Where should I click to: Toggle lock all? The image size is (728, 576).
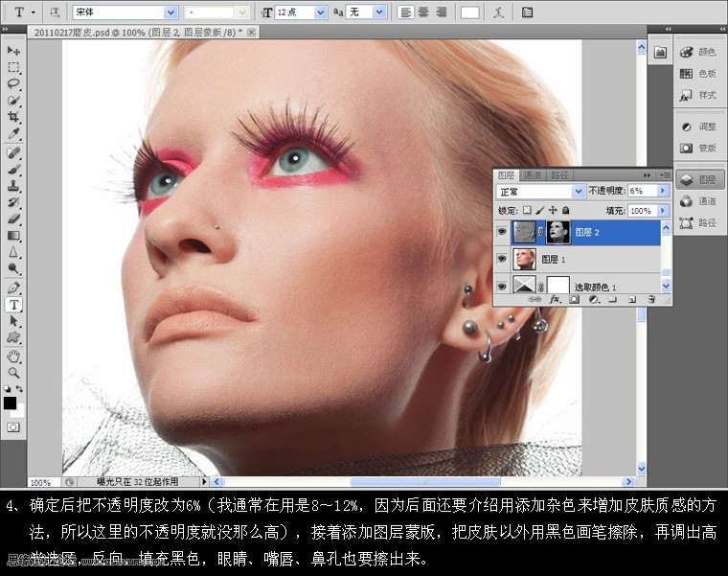pyautogui.click(x=565, y=211)
